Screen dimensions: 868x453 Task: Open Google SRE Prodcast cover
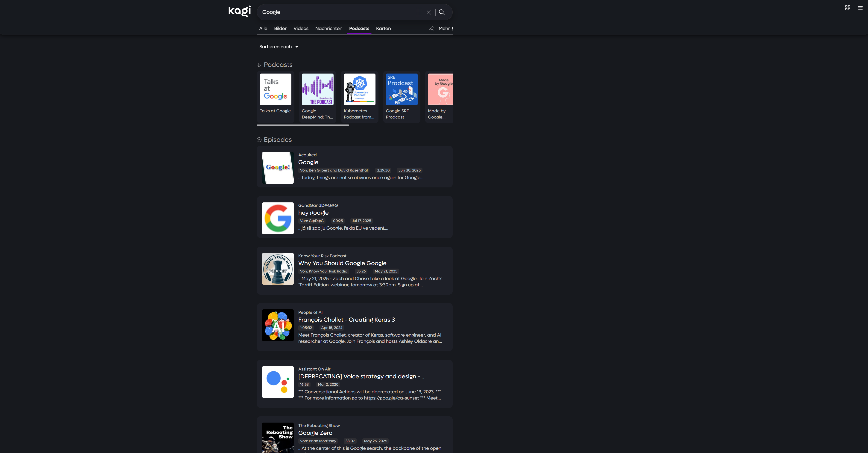401,90
